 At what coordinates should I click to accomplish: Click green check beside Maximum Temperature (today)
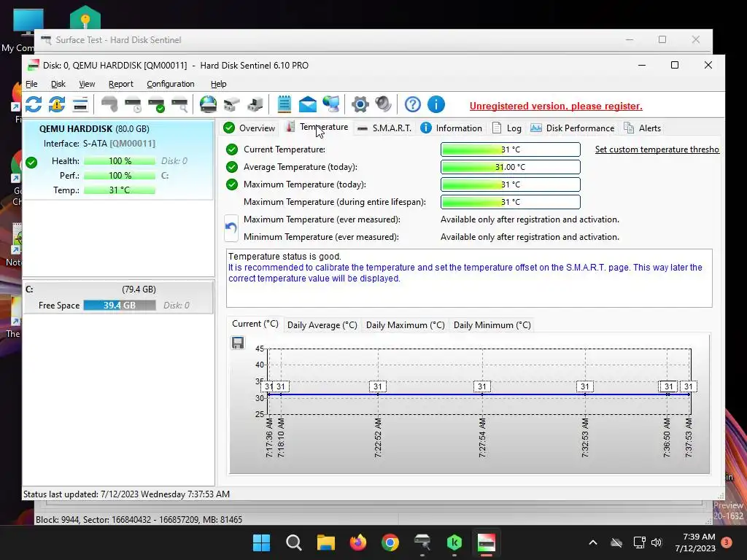(232, 184)
